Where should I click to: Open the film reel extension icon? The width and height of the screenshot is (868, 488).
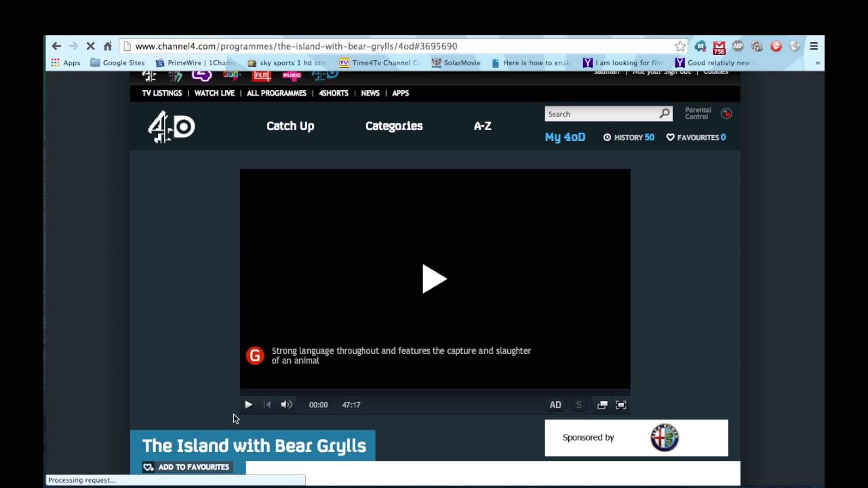tap(757, 46)
